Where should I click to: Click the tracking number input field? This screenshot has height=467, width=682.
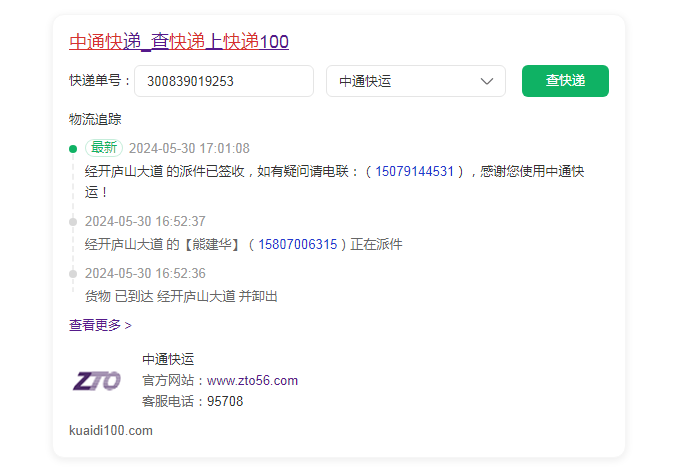224,81
